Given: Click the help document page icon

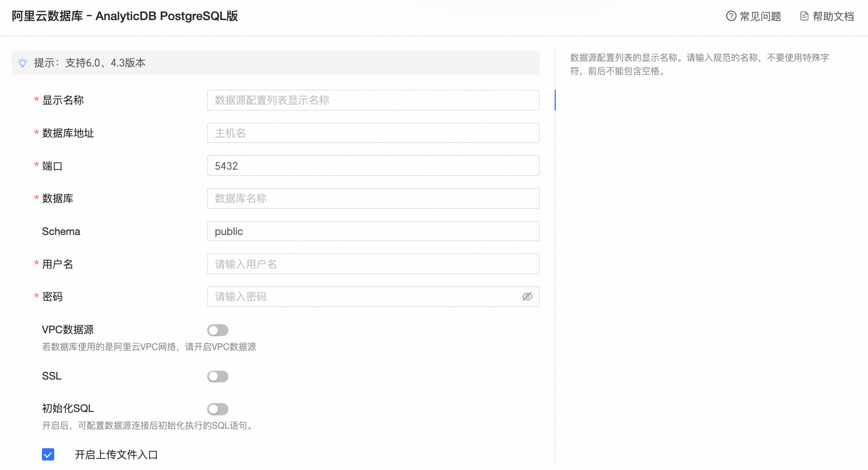Looking at the screenshot, I should (804, 16).
